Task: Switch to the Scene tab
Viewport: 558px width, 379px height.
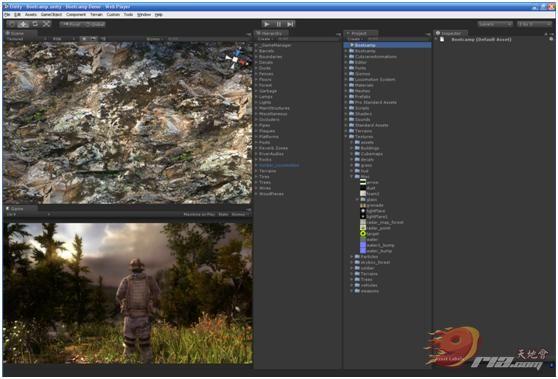Action: pyautogui.click(x=20, y=33)
